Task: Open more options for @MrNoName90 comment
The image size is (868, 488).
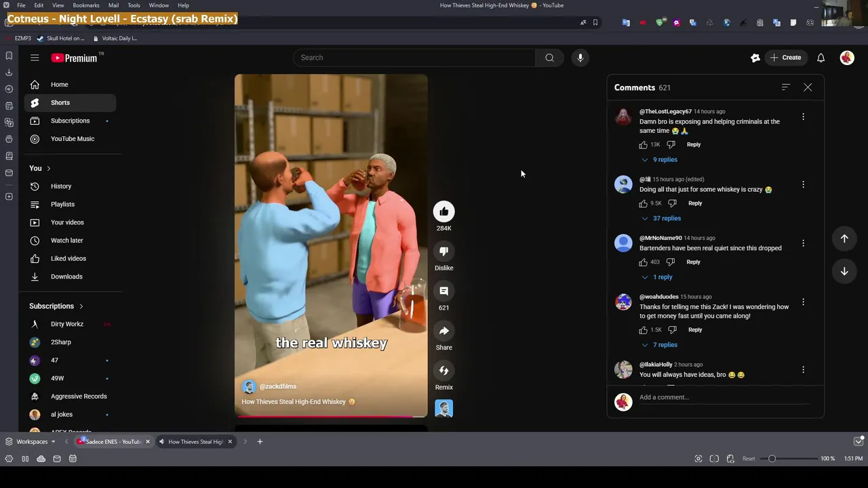Action: (x=803, y=243)
